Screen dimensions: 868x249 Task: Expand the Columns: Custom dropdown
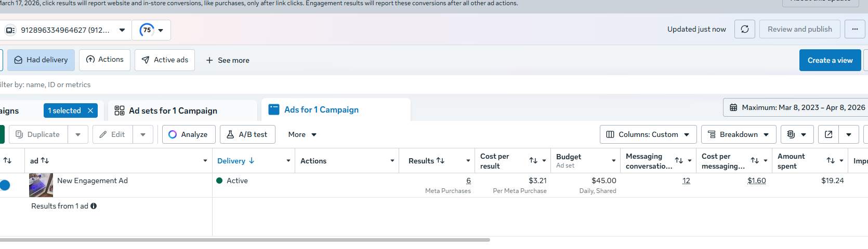point(648,134)
